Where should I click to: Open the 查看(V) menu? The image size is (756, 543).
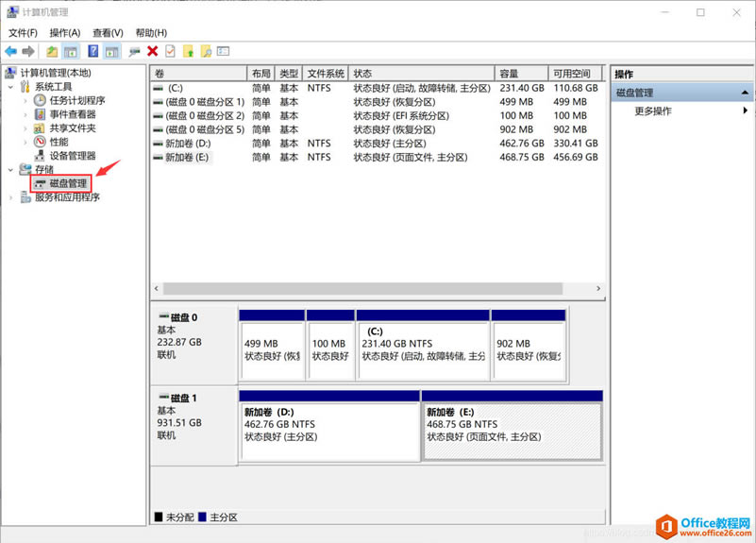tap(108, 33)
